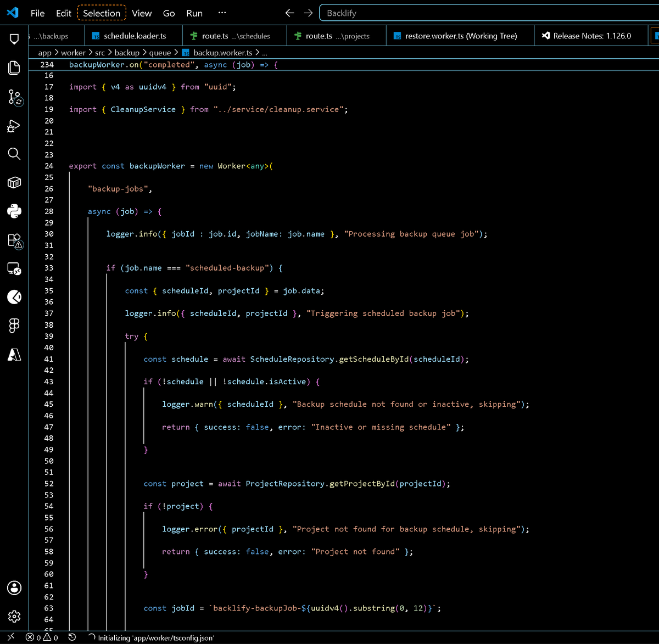The width and height of the screenshot is (659, 644).
Task: Click 'logger.error' on line 56
Action: (x=189, y=529)
